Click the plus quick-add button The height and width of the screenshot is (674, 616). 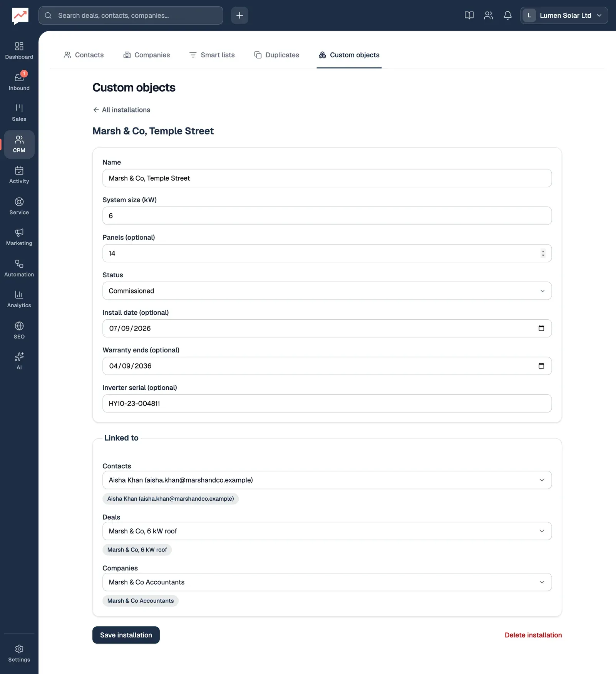[239, 15]
